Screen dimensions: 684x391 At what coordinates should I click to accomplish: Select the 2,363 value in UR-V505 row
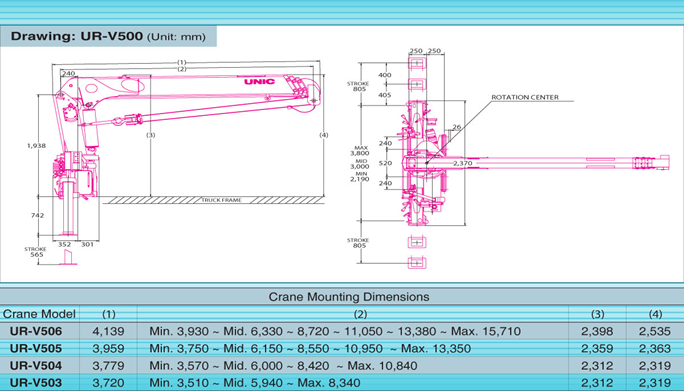[x=655, y=349]
